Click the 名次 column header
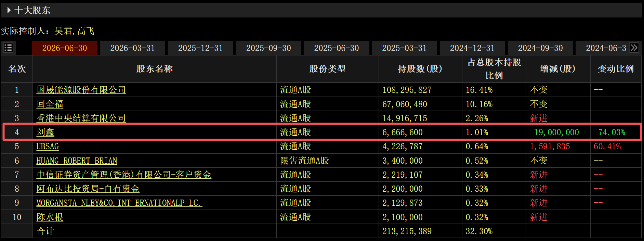This screenshot has width=644, height=241. [x=17, y=69]
